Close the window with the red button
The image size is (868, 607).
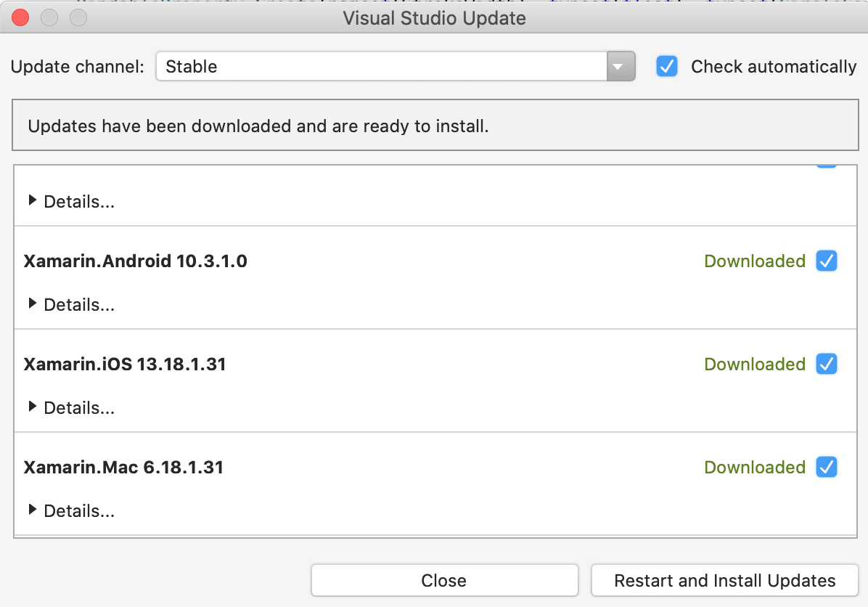click(x=20, y=17)
